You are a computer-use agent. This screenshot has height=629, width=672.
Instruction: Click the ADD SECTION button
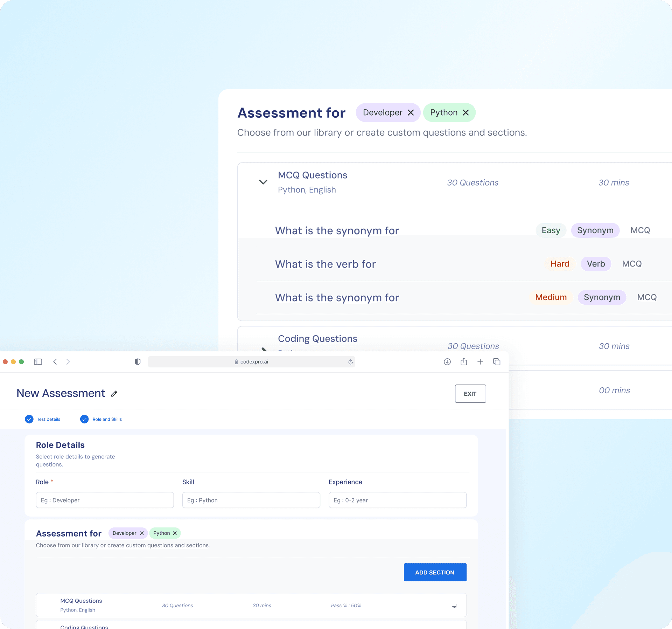[x=435, y=572]
